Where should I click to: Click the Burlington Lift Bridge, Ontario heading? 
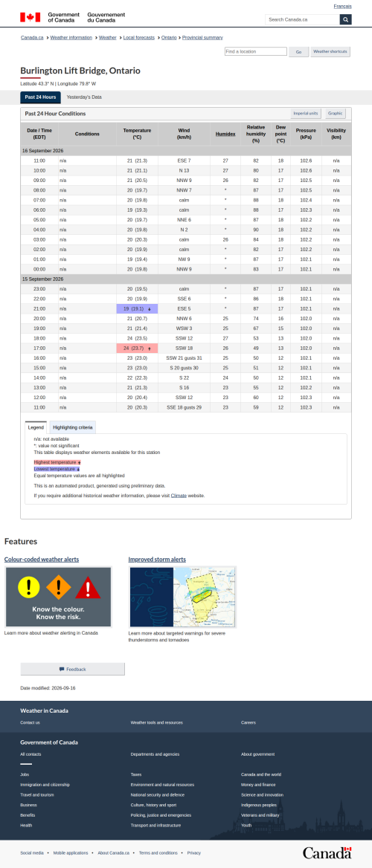pos(80,71)
